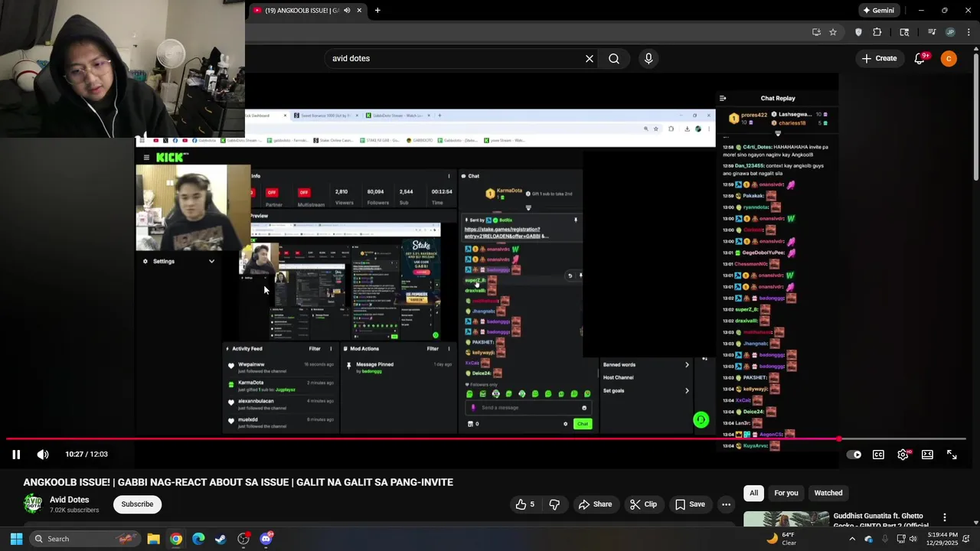Pause the YouTube video
The width and height of the screenshot is (980, 551).
tap(16, 455)
